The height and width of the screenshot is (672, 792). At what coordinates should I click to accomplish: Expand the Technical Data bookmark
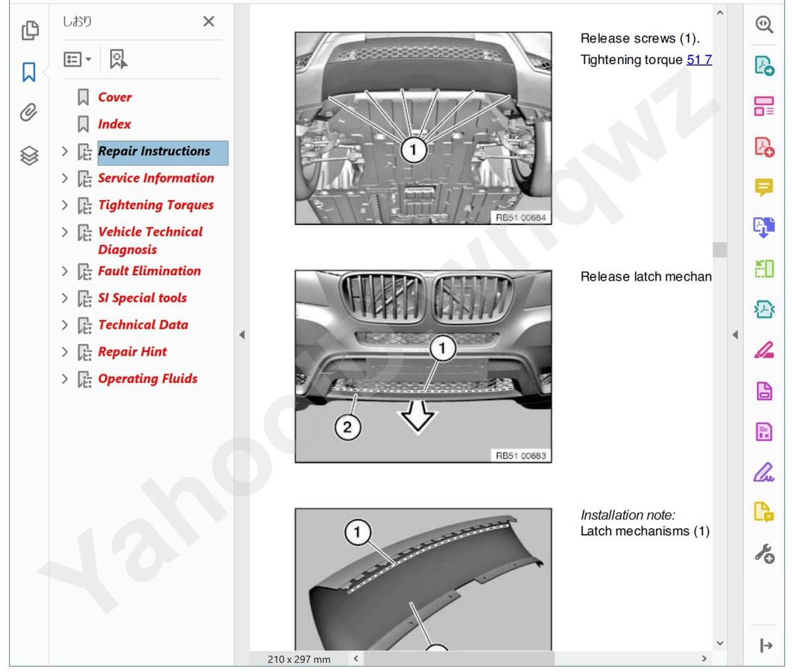[x=65, y=325]
